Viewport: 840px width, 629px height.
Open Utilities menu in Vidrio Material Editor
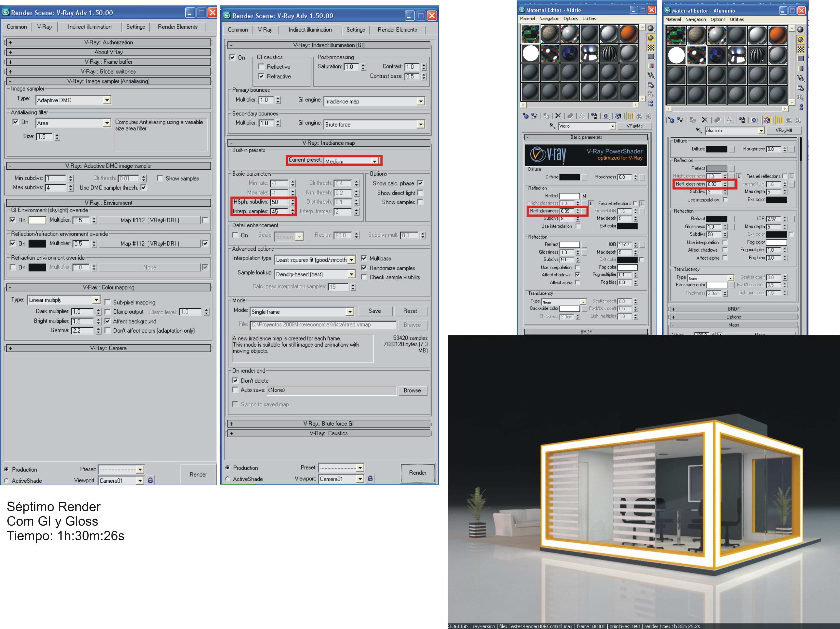[x=589, y=19]
